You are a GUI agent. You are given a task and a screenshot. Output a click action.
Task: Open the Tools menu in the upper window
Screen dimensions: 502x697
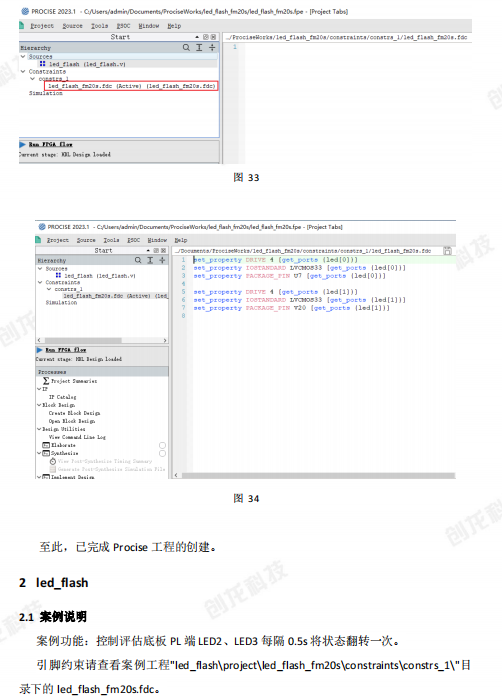tap(100, 26)
